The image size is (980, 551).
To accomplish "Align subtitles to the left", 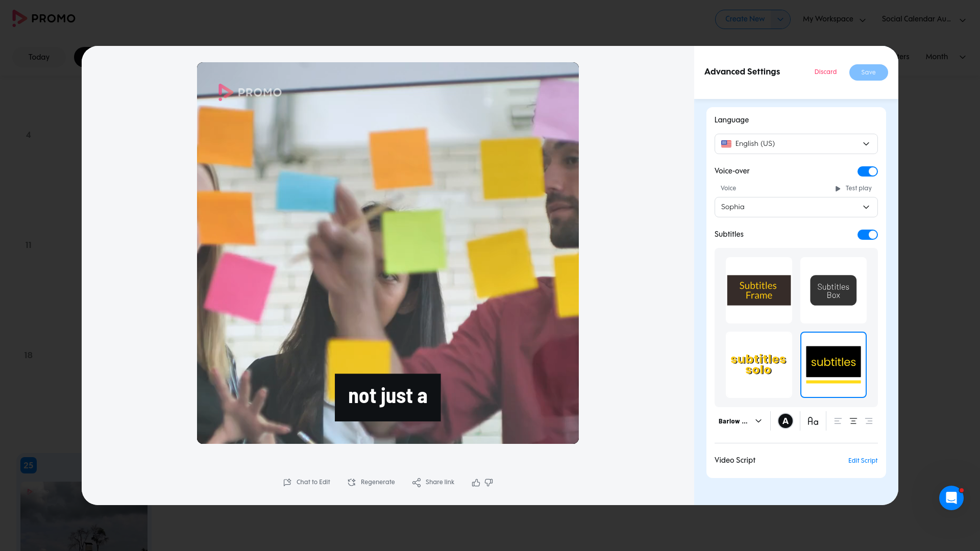I will [838, 421].
